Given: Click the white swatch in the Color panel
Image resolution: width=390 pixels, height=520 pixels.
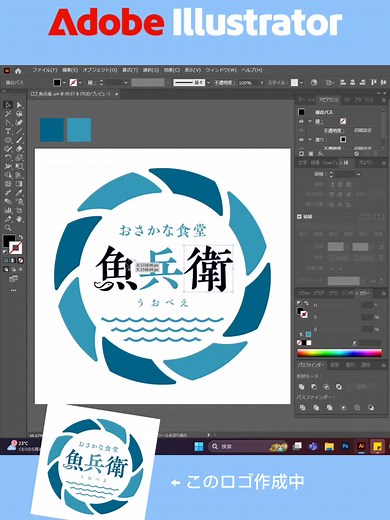Looking at the screenshot, I should coord(309,343).
